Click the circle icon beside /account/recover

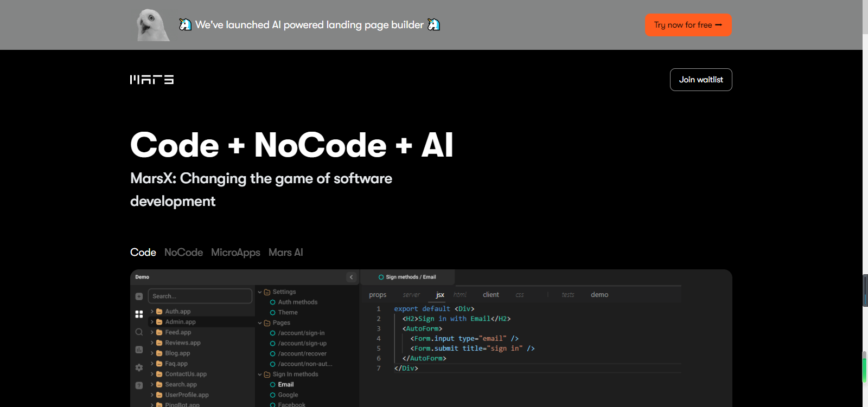click(273, 354)
